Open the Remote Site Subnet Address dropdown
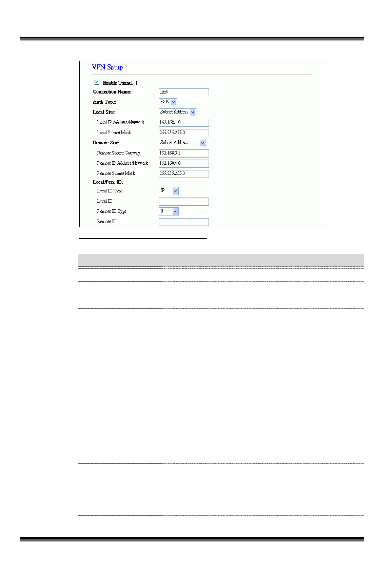Viewport: 392px width, 569px height. [x=182, y=143]
